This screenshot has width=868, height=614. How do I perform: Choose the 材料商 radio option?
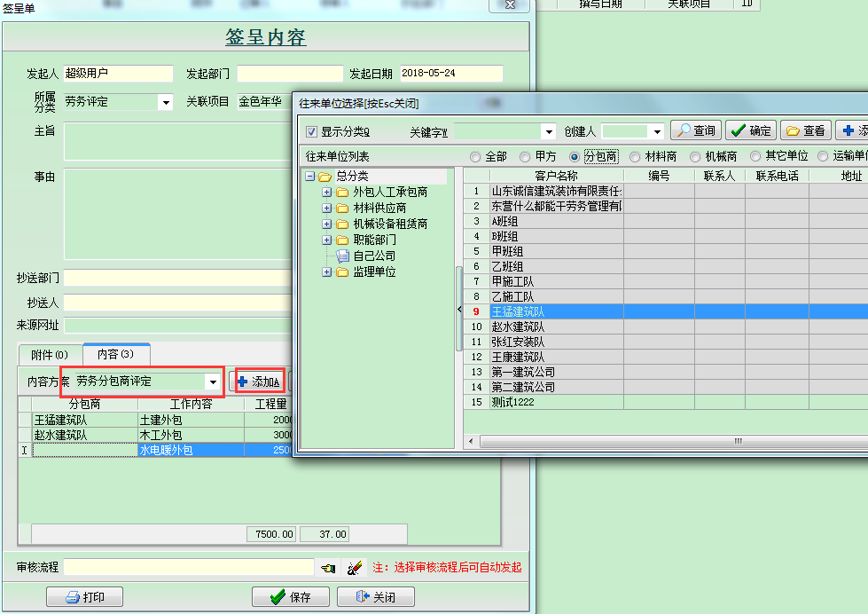(635, 156)
